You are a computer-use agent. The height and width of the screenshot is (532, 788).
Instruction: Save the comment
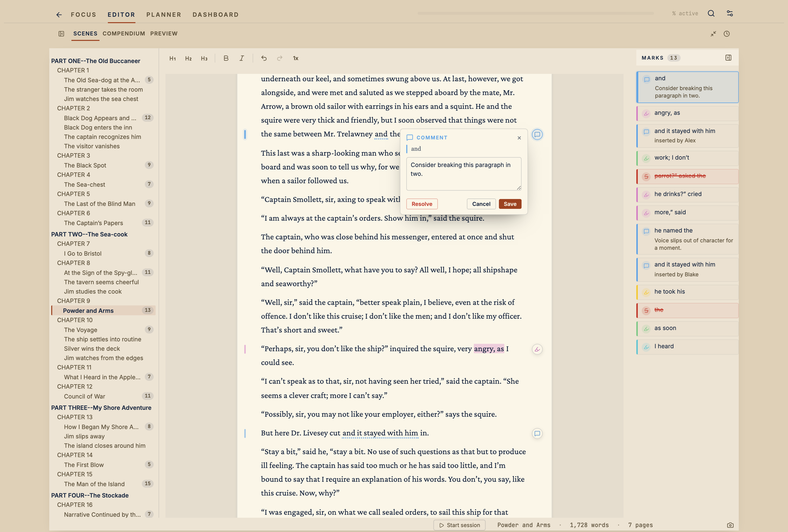[x=510, y=204]
